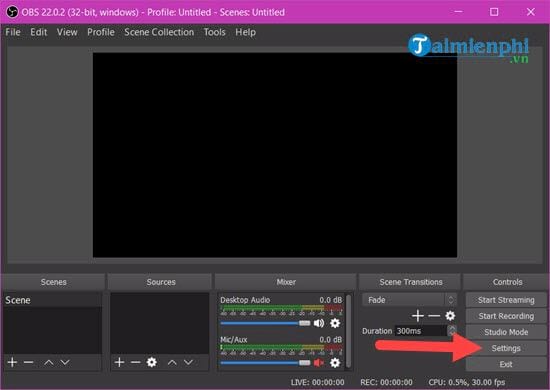Select Scene in Scenes list

53,300
